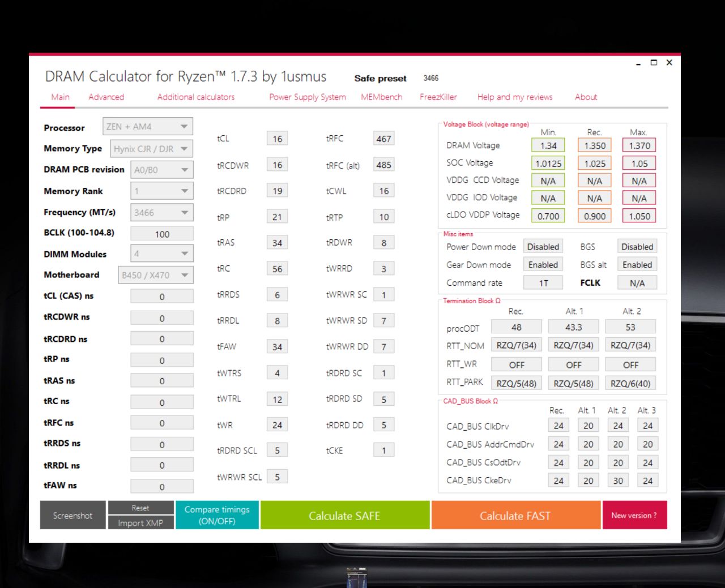Click the tRP value 21
The image size is (725, 588).
(x=277, y=217)
